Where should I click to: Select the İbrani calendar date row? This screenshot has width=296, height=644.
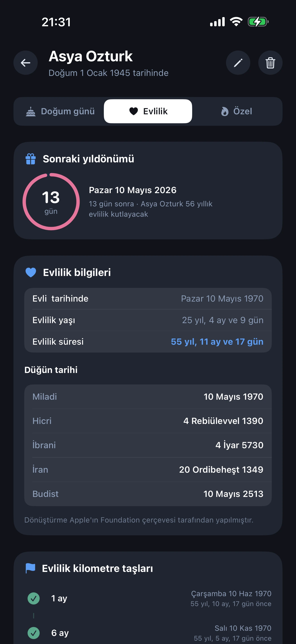point(148,445)
